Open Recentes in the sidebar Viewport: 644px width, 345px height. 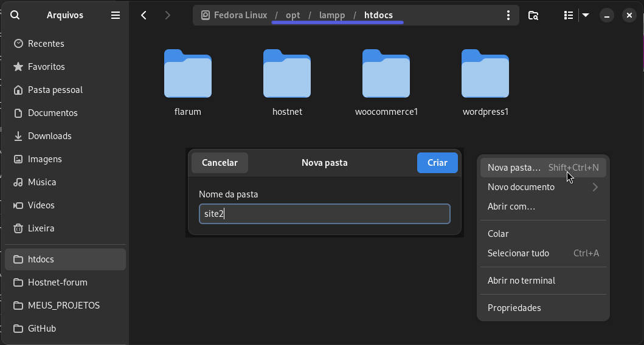(65, 44)
